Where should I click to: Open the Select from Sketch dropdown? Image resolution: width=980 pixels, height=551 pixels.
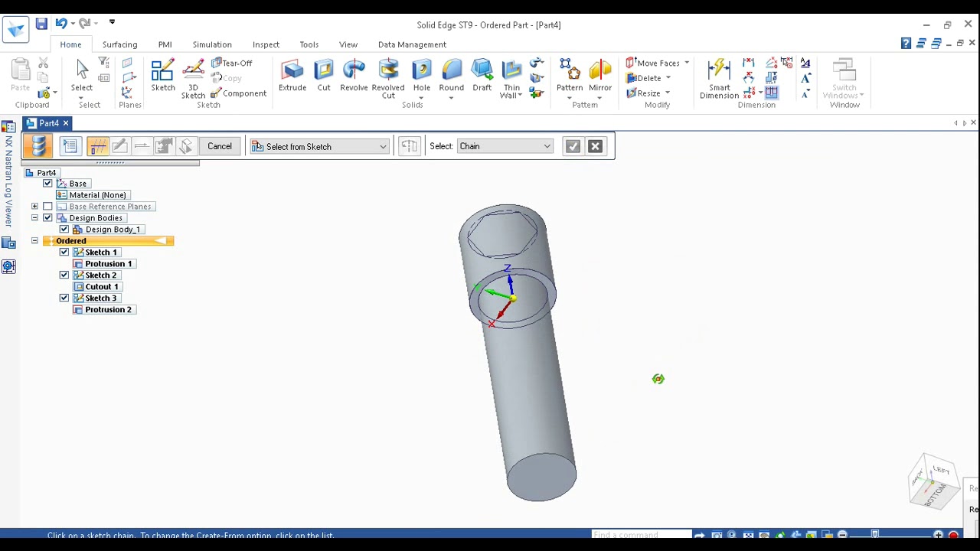[x=320, y=146]
